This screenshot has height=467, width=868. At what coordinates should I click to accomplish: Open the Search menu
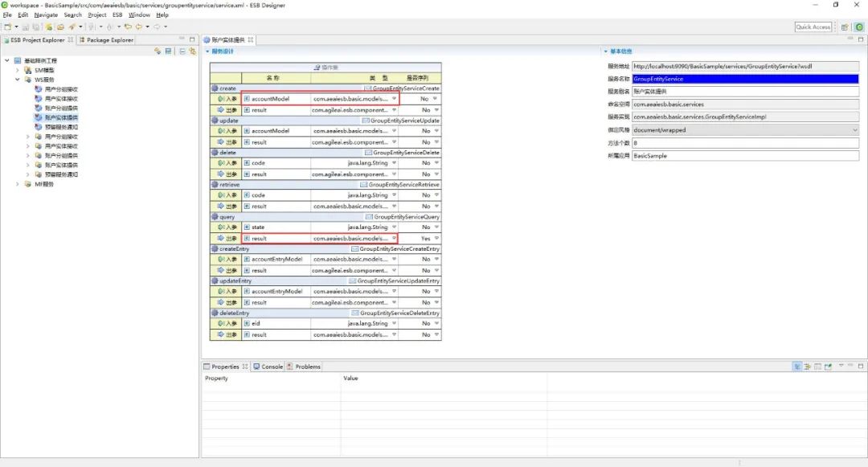[72, 15]
